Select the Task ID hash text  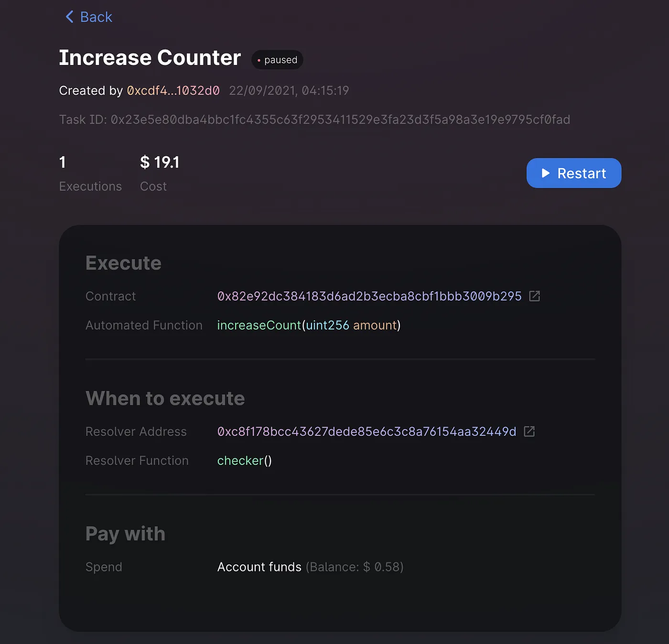click(x=340, y=119)
